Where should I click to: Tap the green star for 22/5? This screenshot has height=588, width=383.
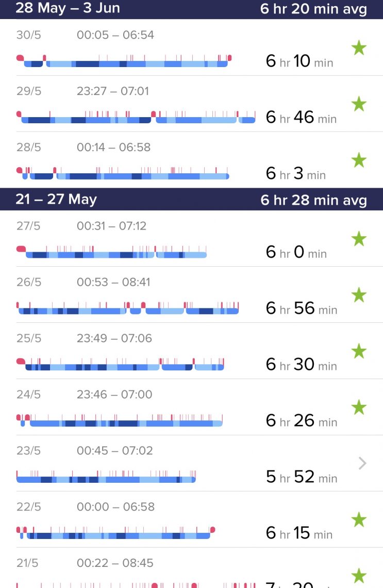click(x=359, y=520)
